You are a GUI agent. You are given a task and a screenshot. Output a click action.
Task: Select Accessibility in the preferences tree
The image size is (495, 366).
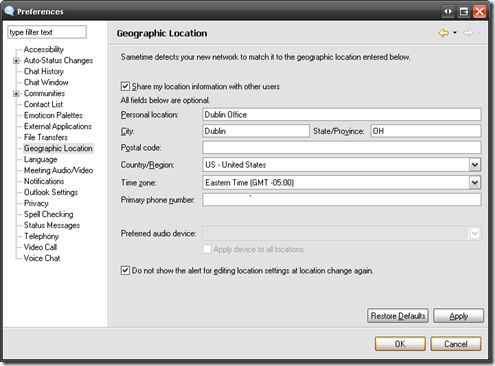point(44,49)
